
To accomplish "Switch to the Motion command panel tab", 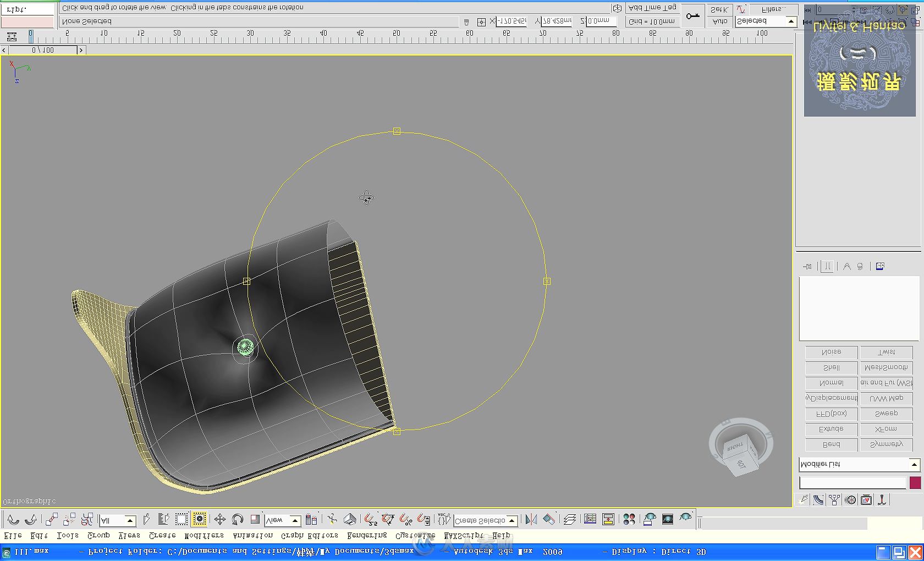I will pos(851,500).
